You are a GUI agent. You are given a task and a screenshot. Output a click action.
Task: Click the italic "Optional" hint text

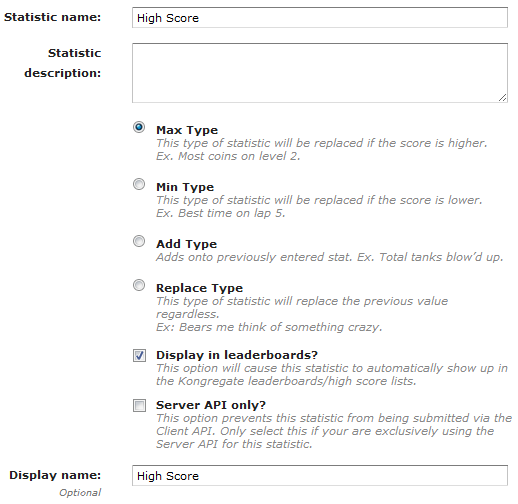(x=80, y=493)
